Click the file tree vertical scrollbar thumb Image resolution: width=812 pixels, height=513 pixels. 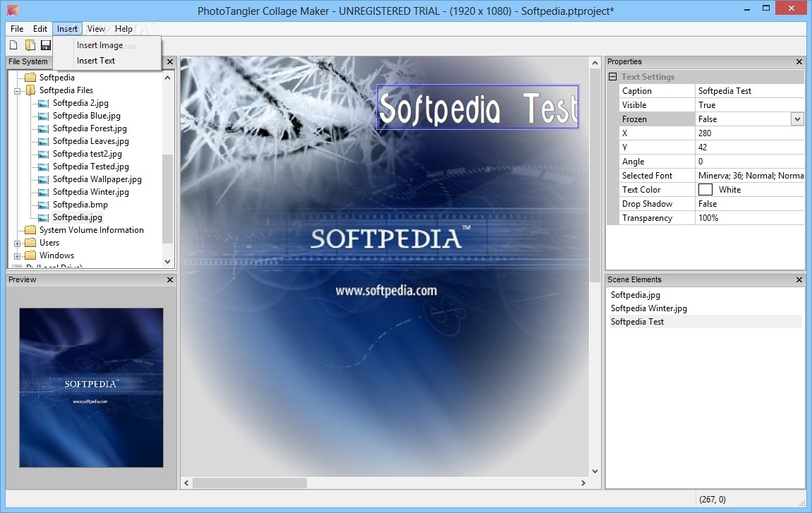(167, 198)
